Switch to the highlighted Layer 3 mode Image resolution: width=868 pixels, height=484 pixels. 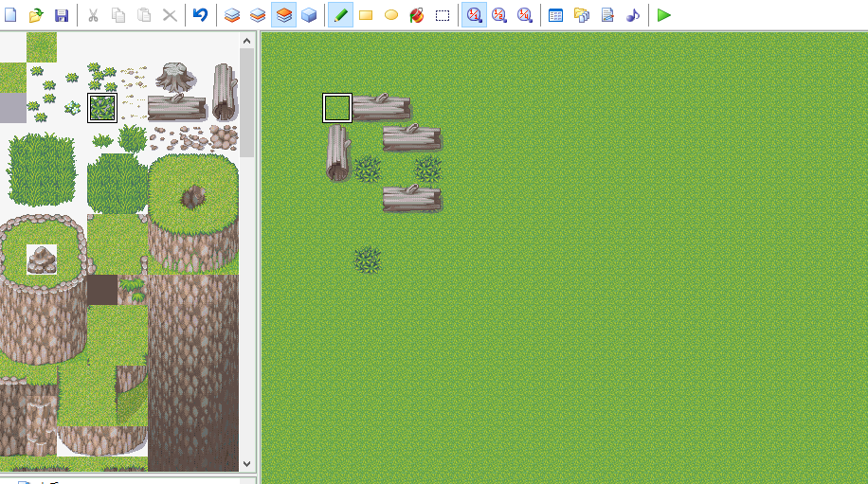pos(283,15)
